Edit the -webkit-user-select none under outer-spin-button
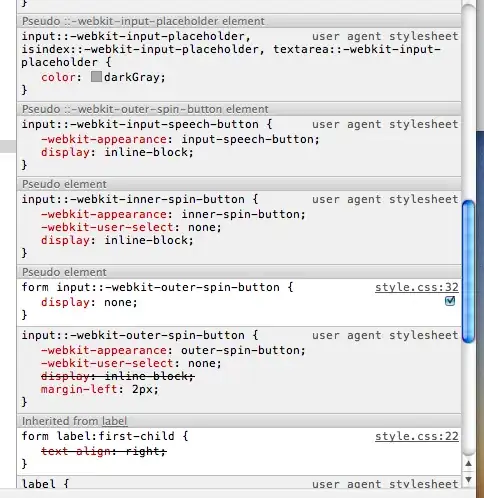 (x=204, y=363)
